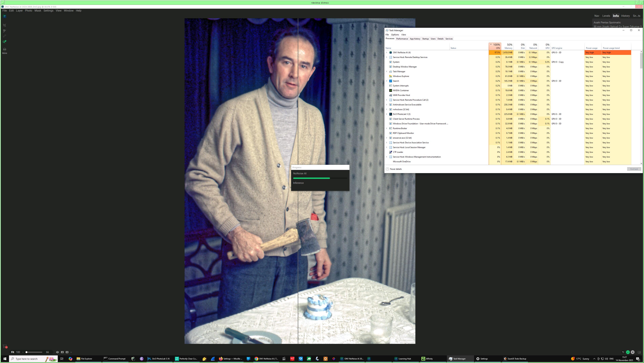Select the masking brush tool

click(5, 31)
